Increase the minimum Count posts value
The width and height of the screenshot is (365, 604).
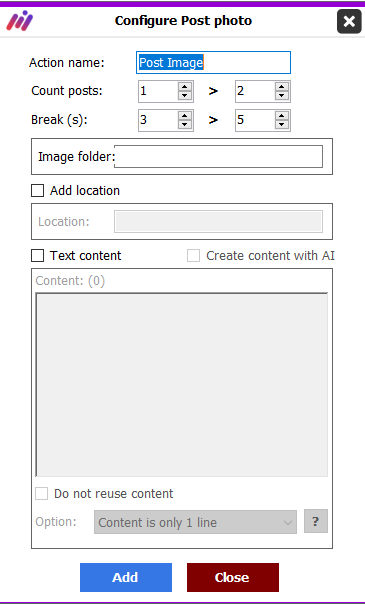pyautogui.click(x=185, y=87)
